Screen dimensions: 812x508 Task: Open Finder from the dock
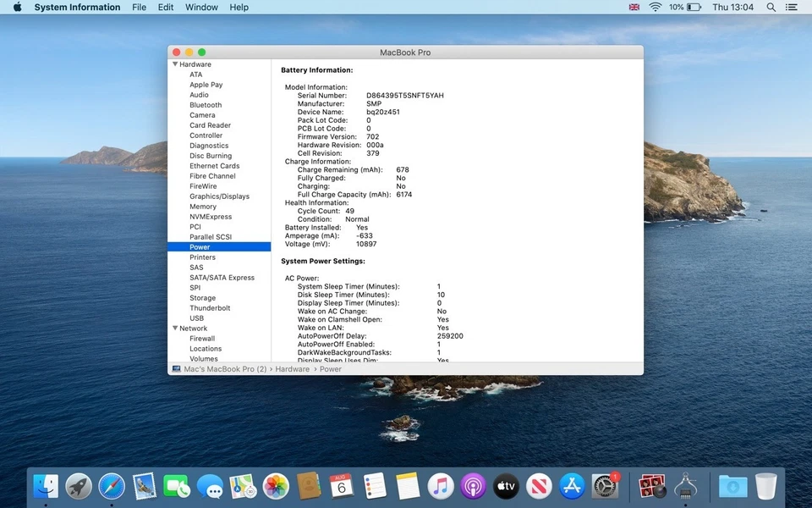[46, 487]
